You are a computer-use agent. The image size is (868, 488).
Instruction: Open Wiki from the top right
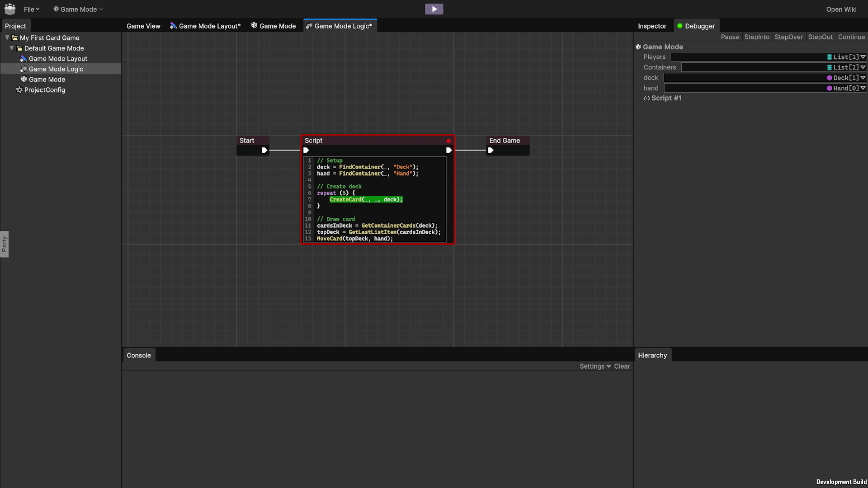(841, 9)
